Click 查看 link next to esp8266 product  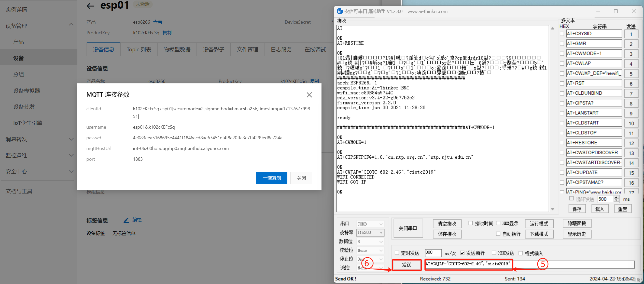[x=158, y=22]
